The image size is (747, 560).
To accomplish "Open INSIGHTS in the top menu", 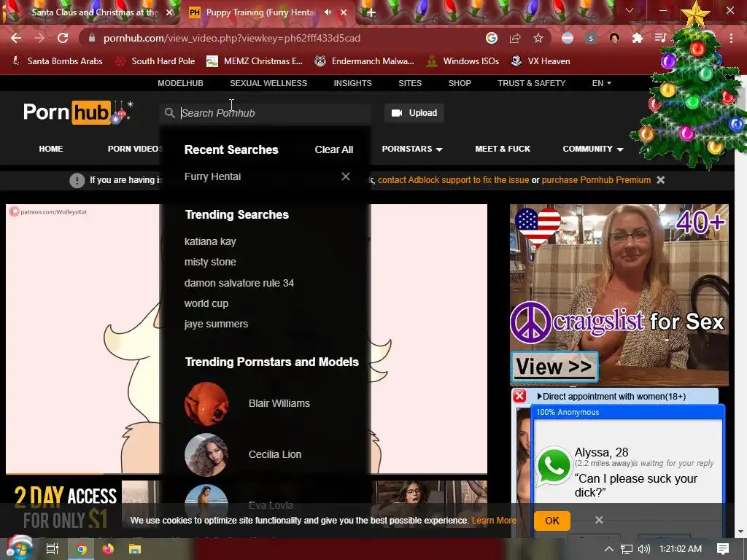I will [x=352, y=83].
